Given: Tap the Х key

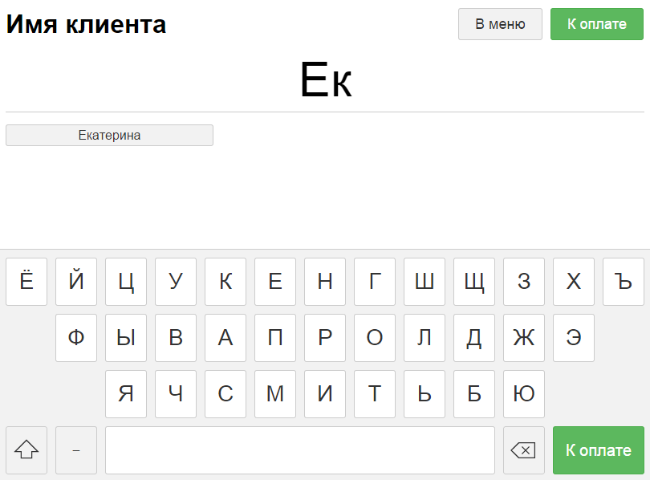Looking at the screenshot, I should tap(574, 281).
